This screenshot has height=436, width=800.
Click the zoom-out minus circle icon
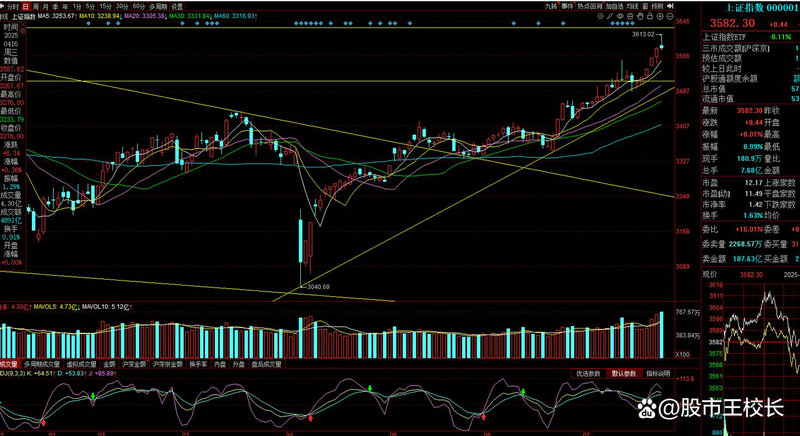click(670, 16)
